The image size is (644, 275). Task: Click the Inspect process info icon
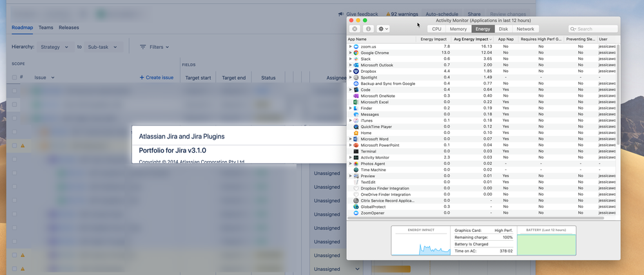[368, 29]
